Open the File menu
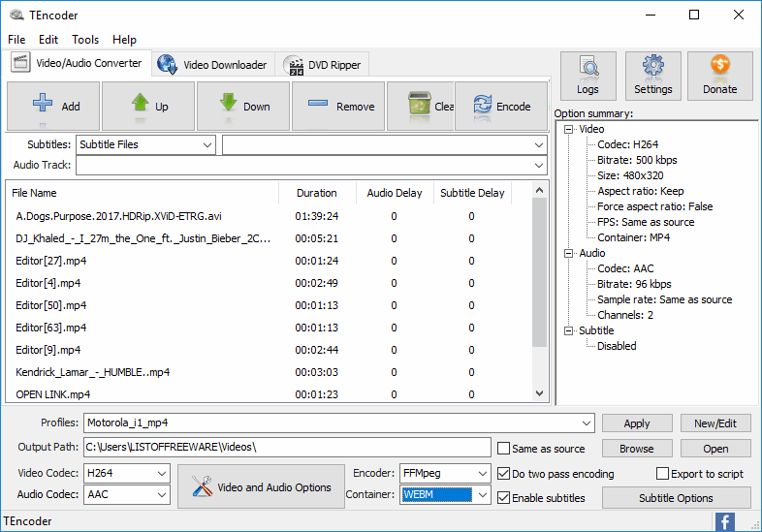Viewport: 762px width, 532px height. pyautogui.click(x=16, y=40)
